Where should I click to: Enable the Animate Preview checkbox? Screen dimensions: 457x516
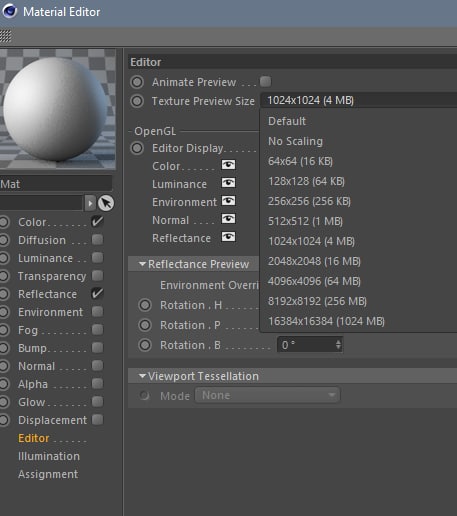266,82
